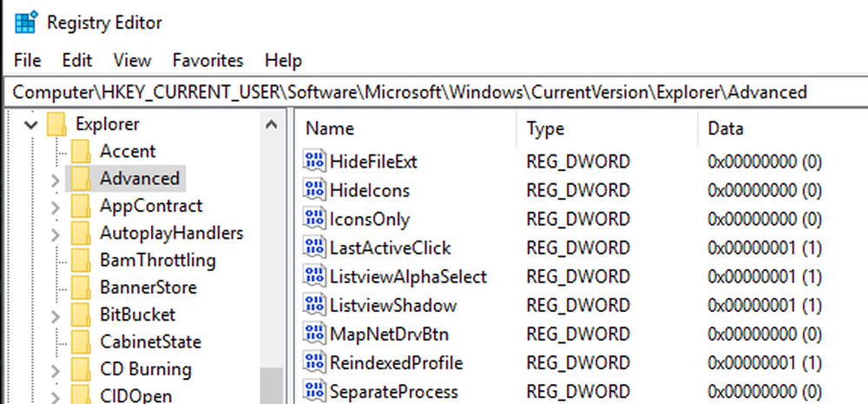Expand the BitBucket key arrow

point(55,317)
